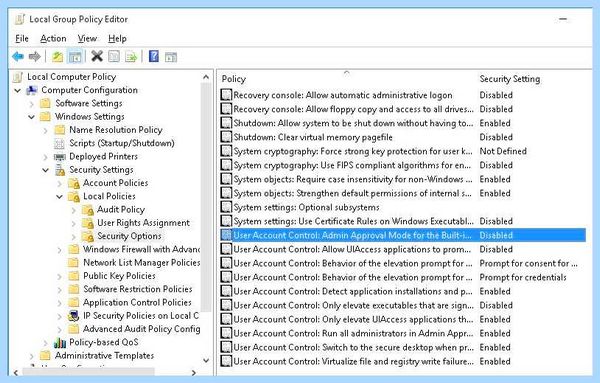Viewport: 600px width, 383px height.
Task: Click the Delete (X) toolbar icon
Action: (x=97, y=57)
